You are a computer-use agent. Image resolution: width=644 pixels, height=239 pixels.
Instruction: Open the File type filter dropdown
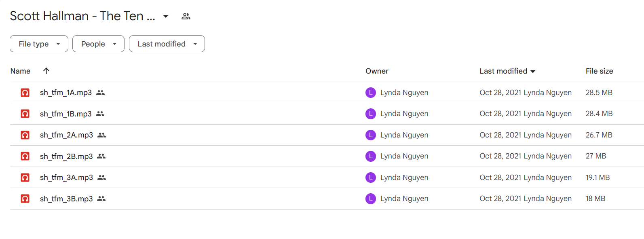(39, 44)
